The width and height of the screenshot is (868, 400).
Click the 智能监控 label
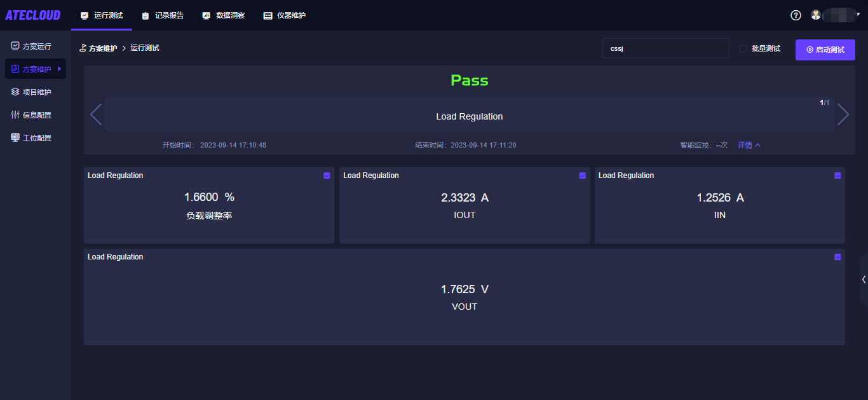click(696, 145)
